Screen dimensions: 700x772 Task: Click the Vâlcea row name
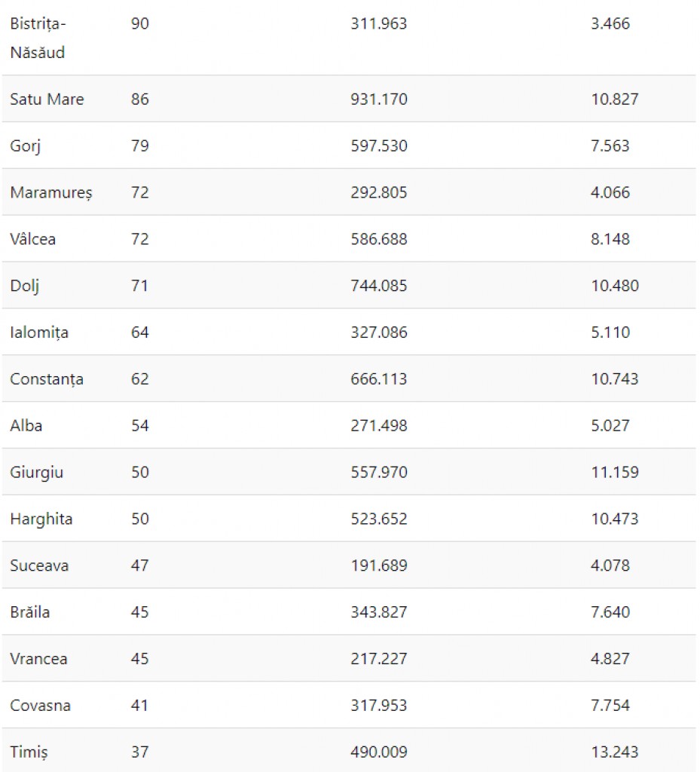pos(33,239)
